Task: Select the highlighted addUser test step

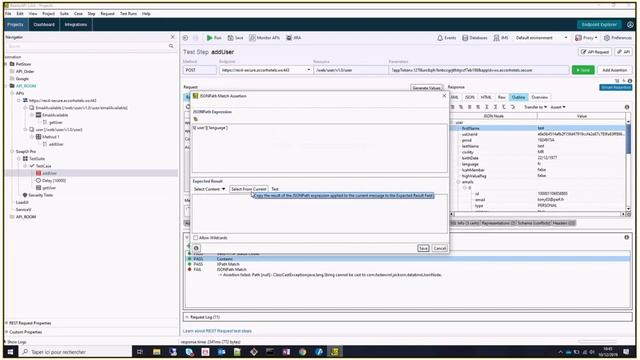Action: coord(49,173)
